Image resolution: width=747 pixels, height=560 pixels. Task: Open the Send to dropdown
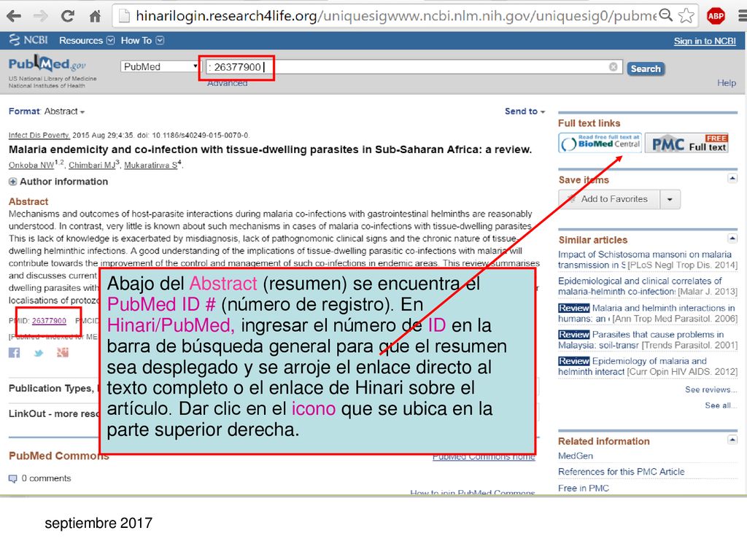525,112
